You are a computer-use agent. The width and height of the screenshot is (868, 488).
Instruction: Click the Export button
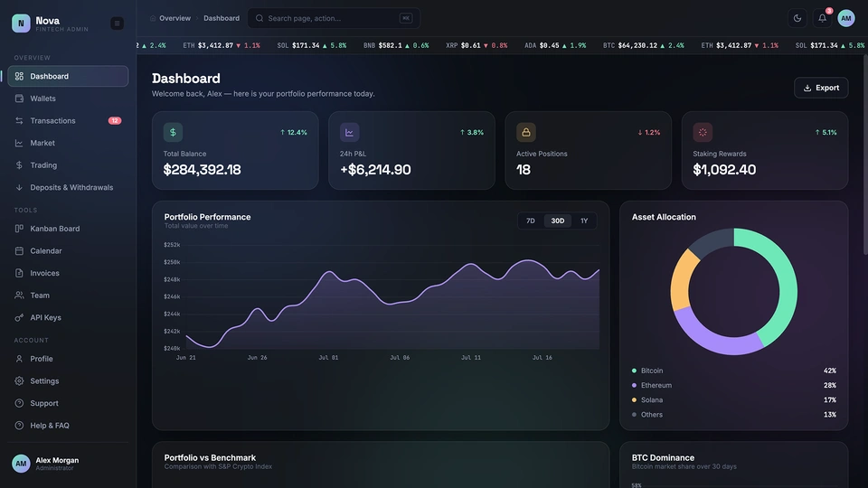tap(821, 88)
